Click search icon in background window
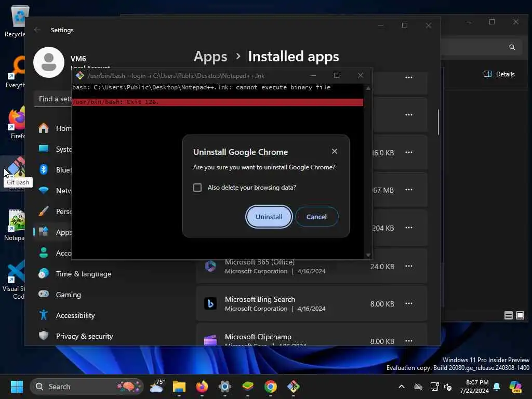Image resolution: width=532 pixels, height=399 pixels. click(512, 47)
